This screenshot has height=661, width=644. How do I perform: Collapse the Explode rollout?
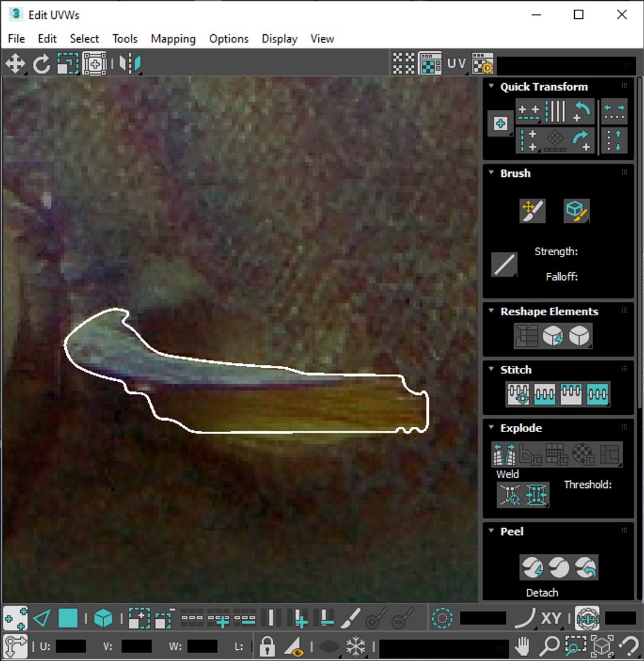tap(492, 427)
